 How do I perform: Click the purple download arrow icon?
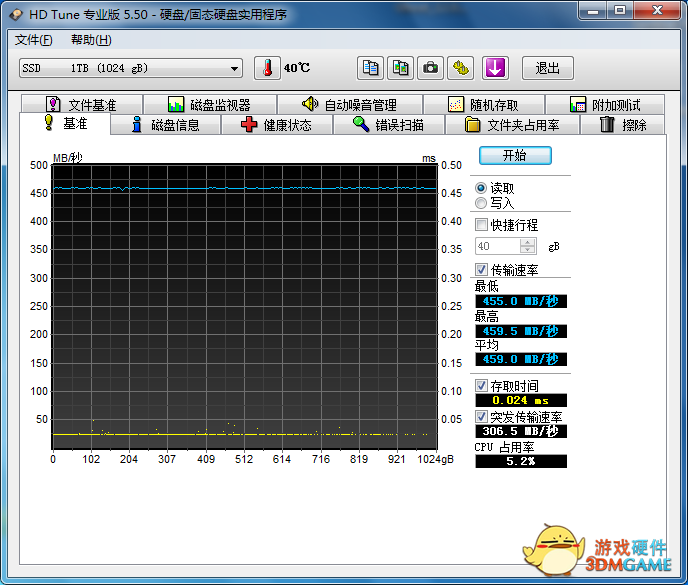pyautogui.click(x=495, y=68)
